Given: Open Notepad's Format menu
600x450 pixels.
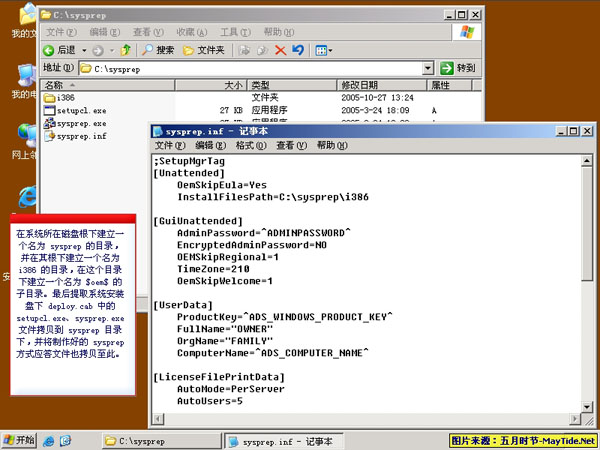Looking at the screenshot, I should point(251,145).
